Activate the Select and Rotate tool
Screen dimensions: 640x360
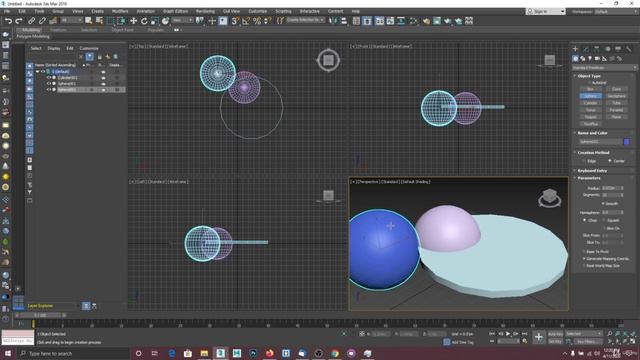(x=144, y=20)
